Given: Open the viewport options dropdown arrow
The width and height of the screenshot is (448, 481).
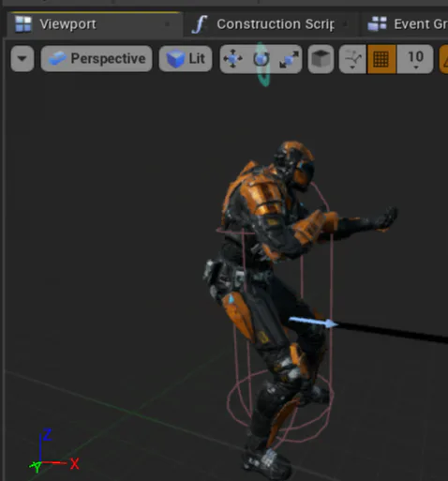Looking at the screenshot, I should [22, 59].
